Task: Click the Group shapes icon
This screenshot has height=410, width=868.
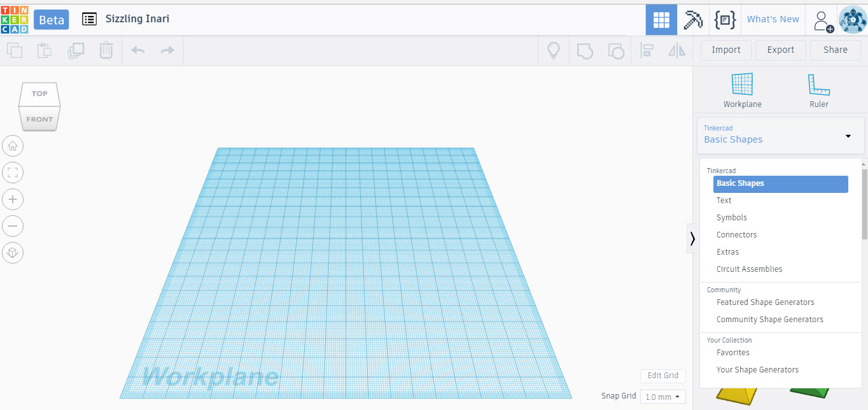Action: [x=585, y=51]
